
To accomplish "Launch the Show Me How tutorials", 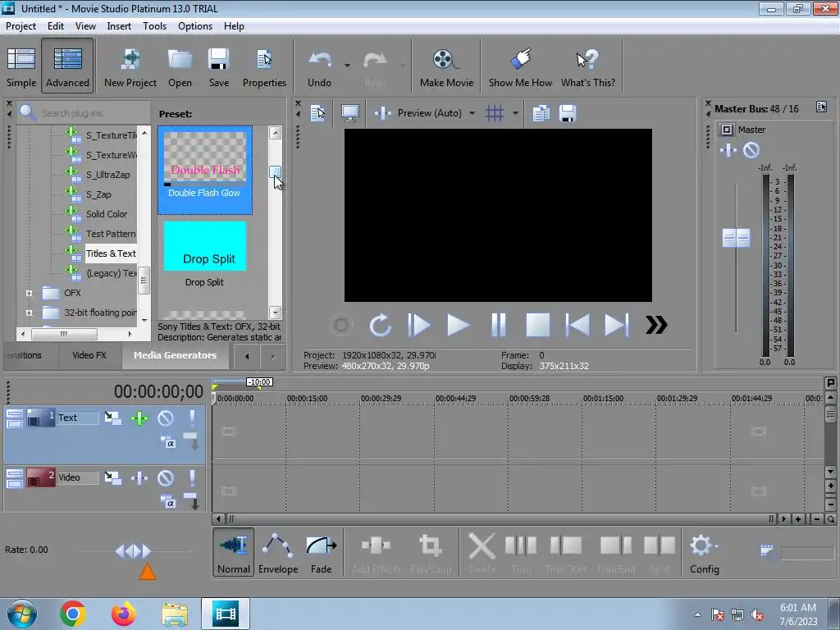I will (x=520, y=67).
